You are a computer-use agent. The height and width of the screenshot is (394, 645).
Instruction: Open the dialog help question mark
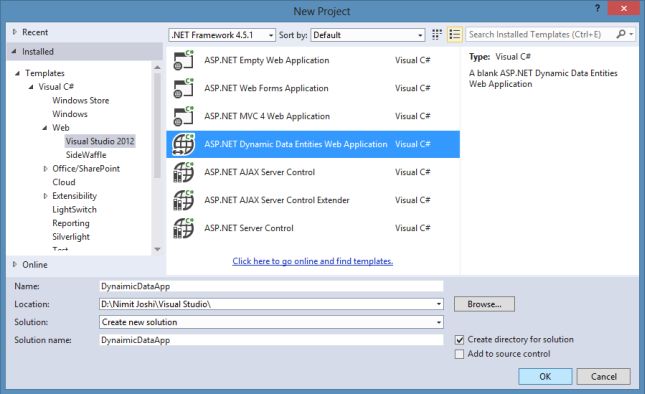pyautogui.click(x=597, y=8)
